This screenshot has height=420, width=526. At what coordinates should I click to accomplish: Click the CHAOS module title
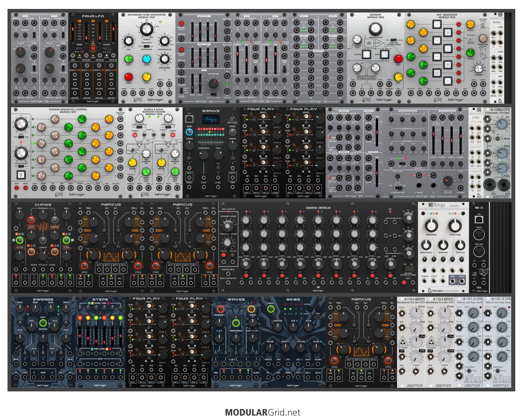(43, 205)
